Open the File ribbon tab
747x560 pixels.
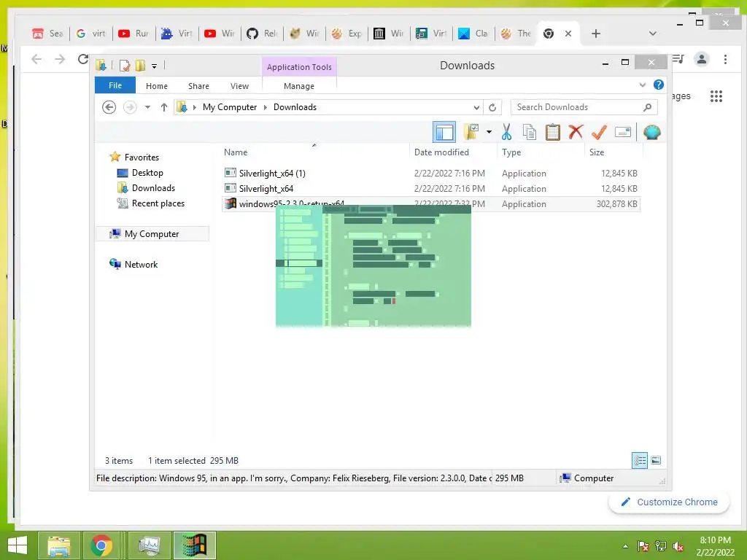click(115, 85)
